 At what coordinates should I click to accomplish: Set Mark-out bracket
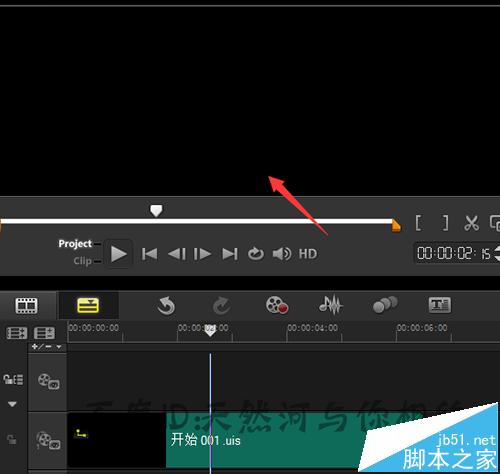pyautogui.click(x=445, y=223)
